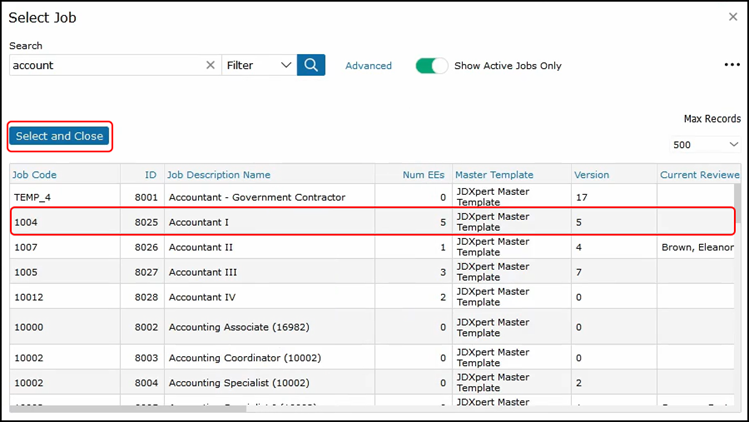749x422 pixels.
Task: Click the magnifying glass search button
Action: coord(311,65)
